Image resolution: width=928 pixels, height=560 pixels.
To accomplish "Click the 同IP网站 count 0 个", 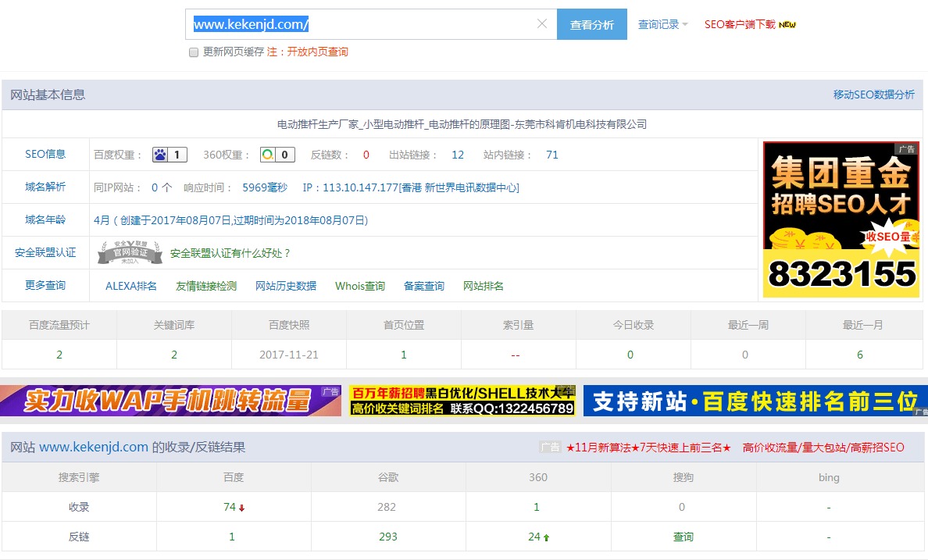I will coord(162,187).
